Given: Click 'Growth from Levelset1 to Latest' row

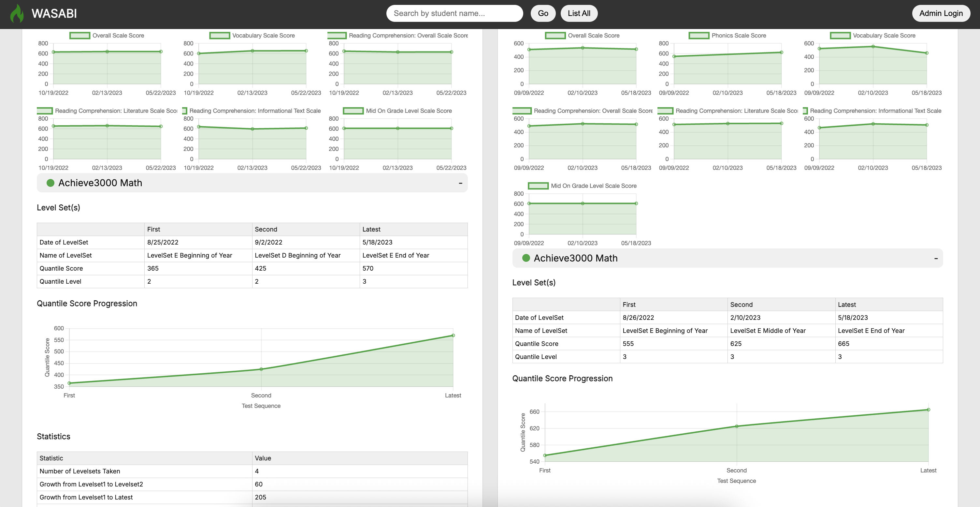Looking at the screenshot, I should [x=252, y=497].
